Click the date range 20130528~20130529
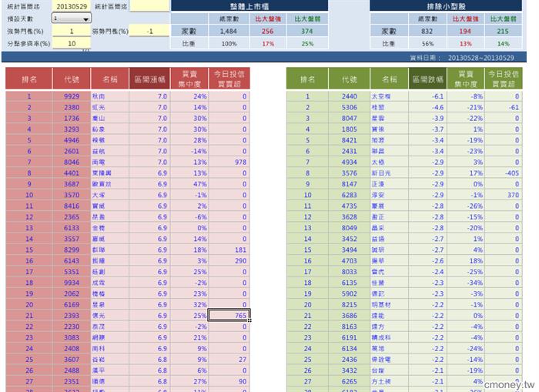Image resolution: width=539 pixels, height=392 pixels. [481, 58]
